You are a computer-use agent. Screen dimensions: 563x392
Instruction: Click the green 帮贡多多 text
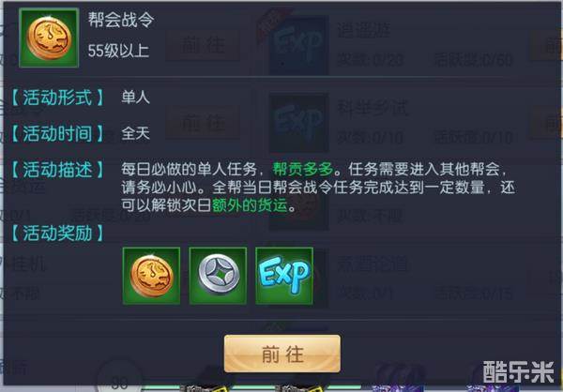(303, 169)
